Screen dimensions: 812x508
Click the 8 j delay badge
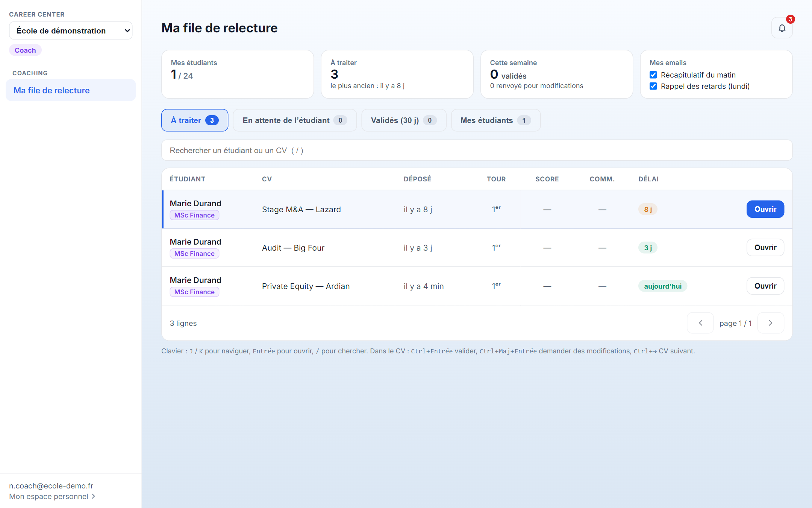[x=648, y=209]
